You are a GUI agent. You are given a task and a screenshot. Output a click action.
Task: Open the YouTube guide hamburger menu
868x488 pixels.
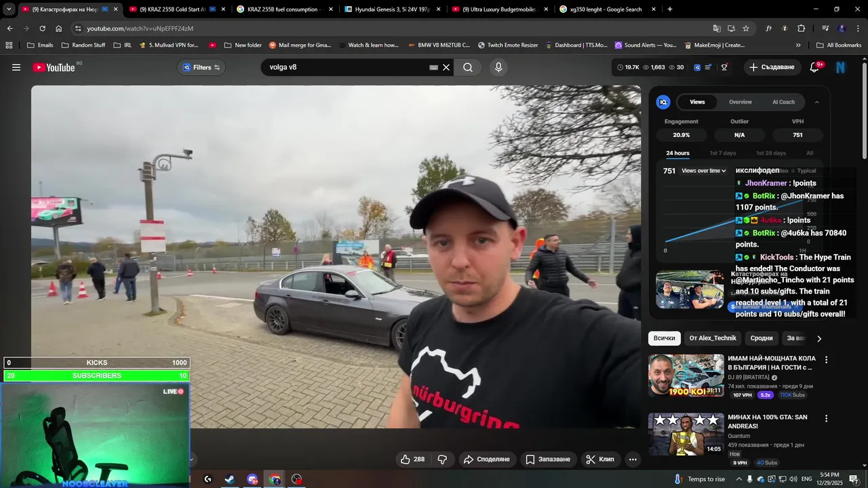pyautogui.click(x=16, y=67)
